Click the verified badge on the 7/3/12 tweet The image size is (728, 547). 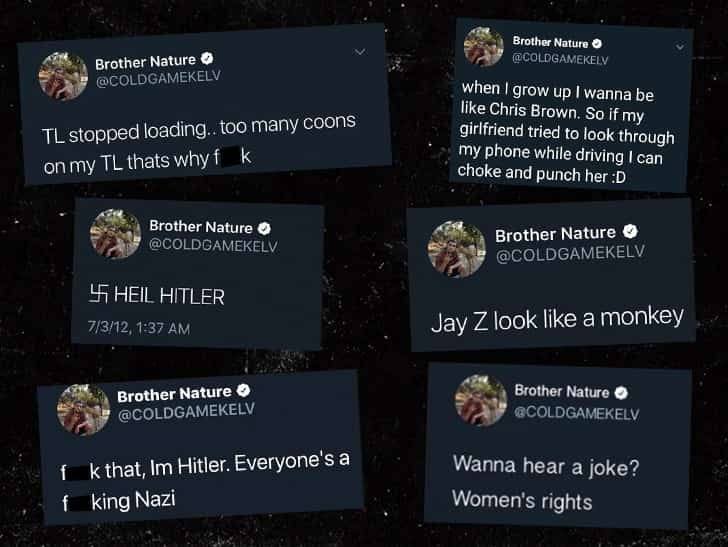pyautogui.click(x=264, y=228)
